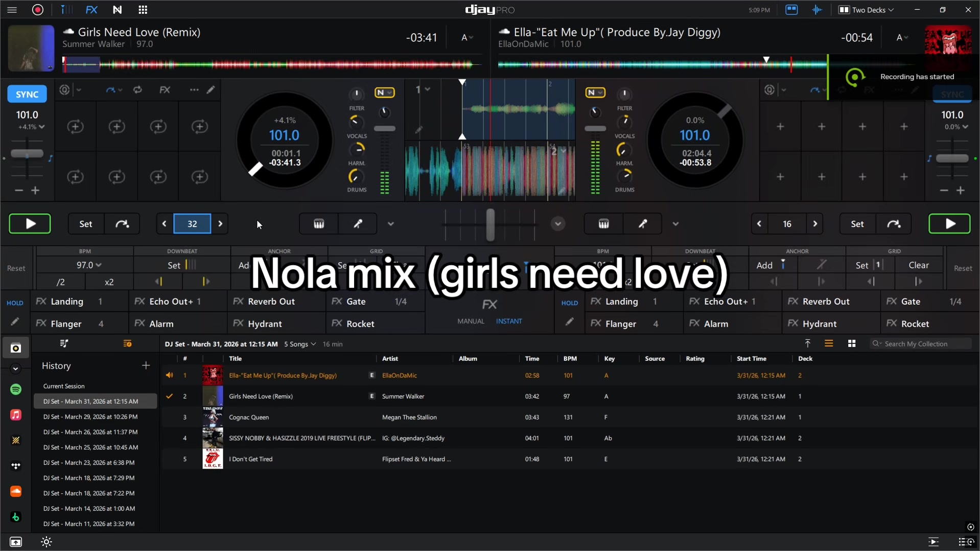
Task: Toggle HOLD on right FX pads
Action: click(569, 303)
